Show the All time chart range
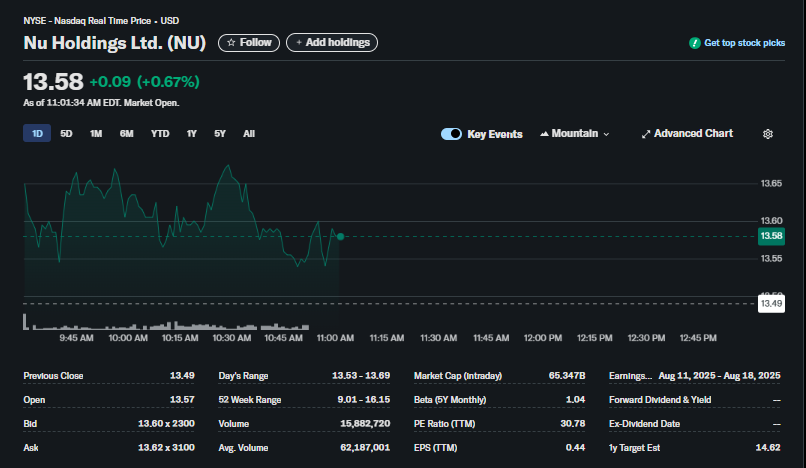This screenshot has height=468, width=806. 249,134
